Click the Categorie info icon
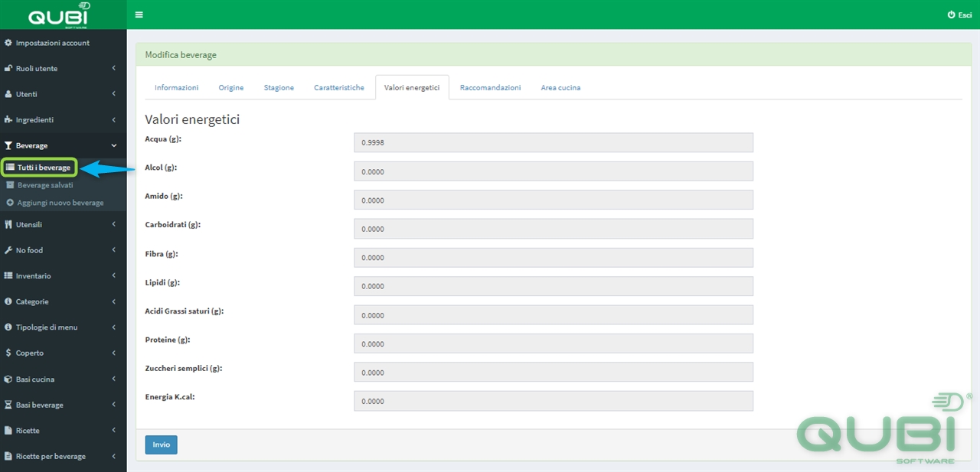Viewport: 980px width, 472px height. point(8,302)
